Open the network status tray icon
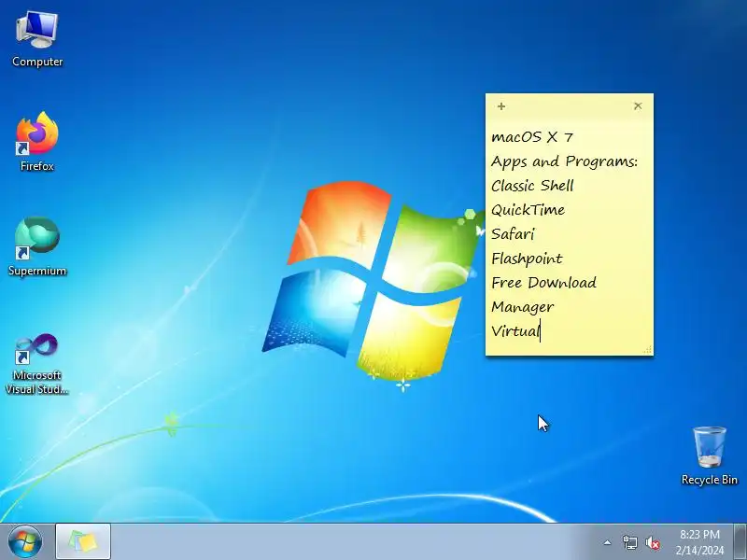This screenshot has width=747, height=560. click(x=629, y=542)
